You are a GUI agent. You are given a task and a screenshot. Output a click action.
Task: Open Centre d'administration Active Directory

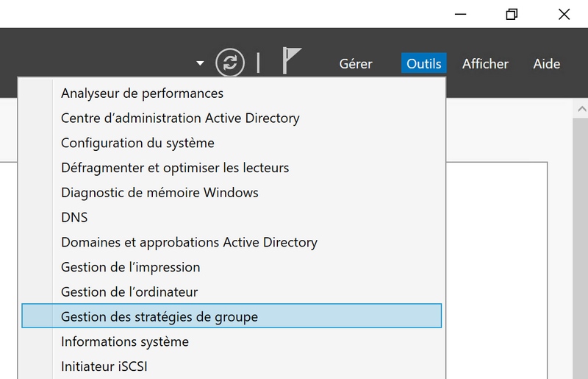click(x=180, y=118)
